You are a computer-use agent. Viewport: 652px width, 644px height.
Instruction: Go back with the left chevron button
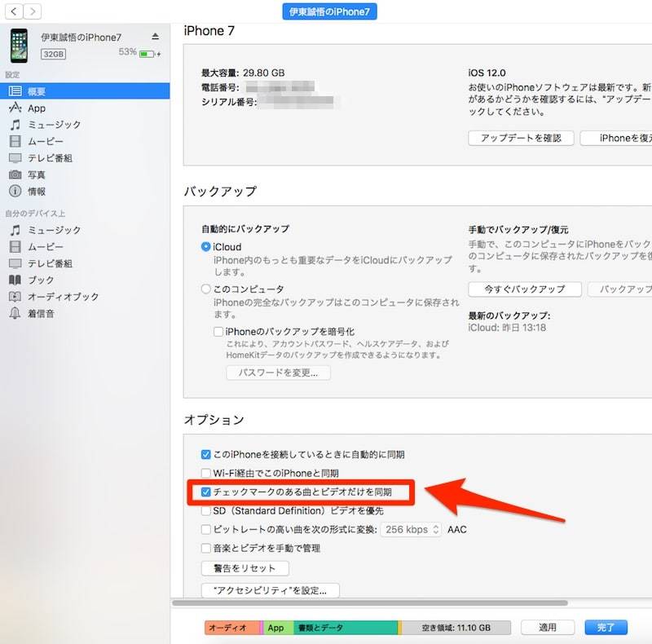(x=14, y=11)
